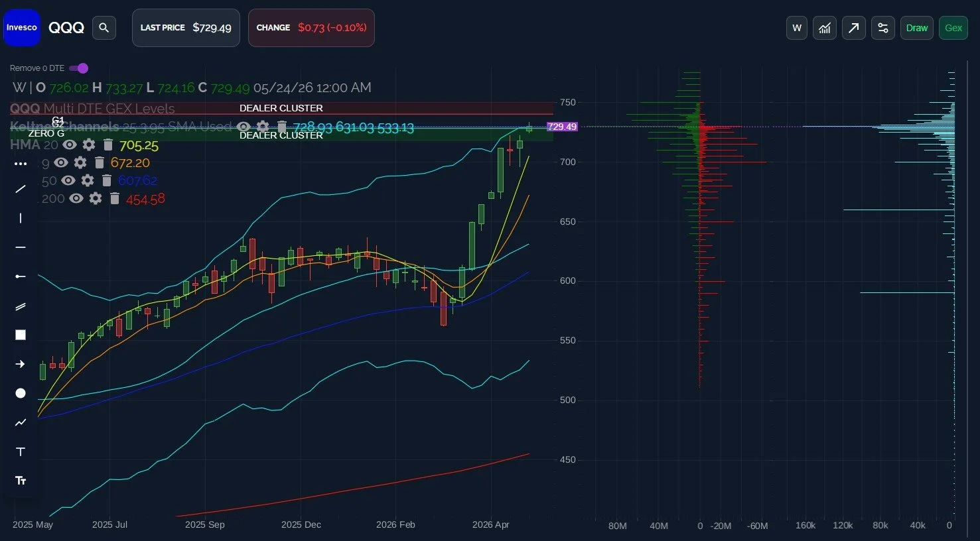
Task: Select the trend line drawing tool
Action: point(21,189)
